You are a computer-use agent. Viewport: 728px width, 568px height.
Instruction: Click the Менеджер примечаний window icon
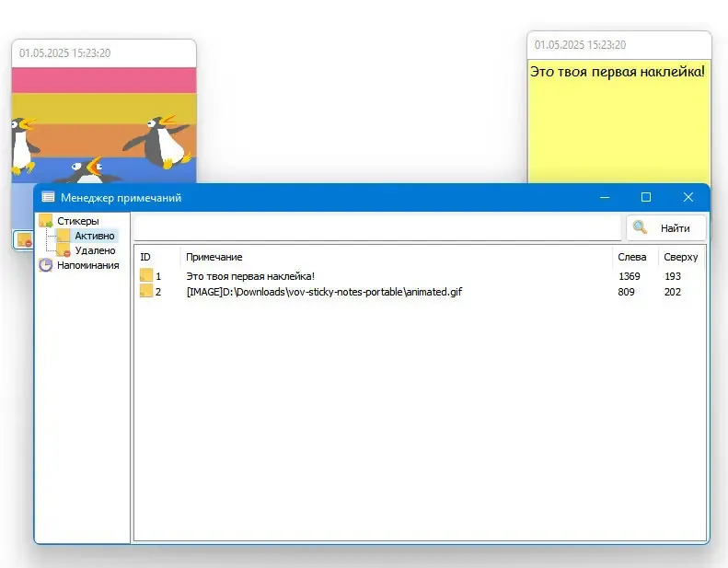point(48,197)
